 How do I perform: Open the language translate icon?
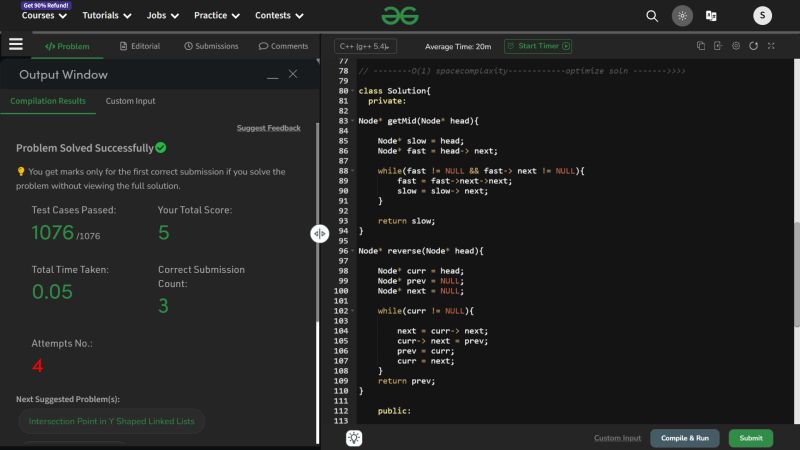tap(711, 16)
